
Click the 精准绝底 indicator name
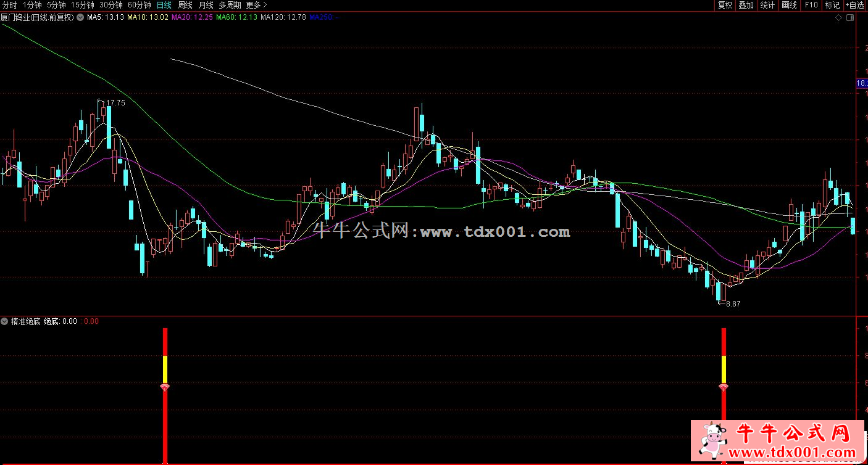(25, 321)
